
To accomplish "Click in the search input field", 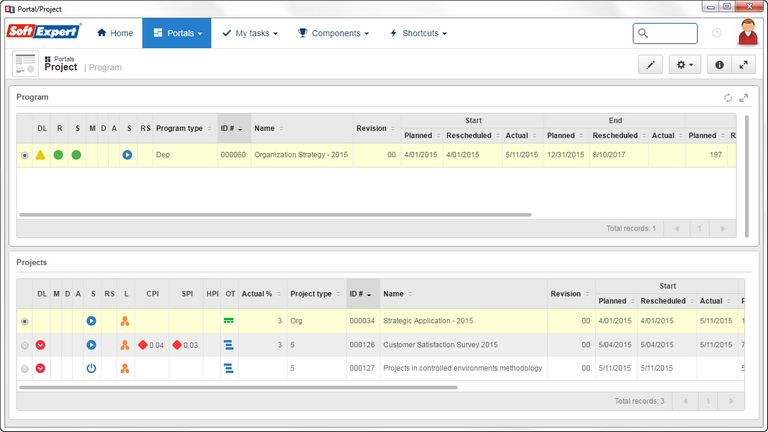I will (665, 33).
